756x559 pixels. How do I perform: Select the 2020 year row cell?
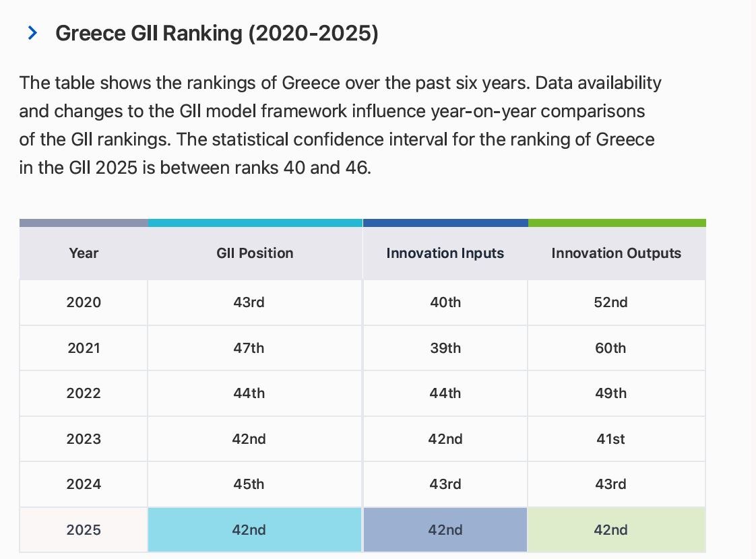pos(84,302)
